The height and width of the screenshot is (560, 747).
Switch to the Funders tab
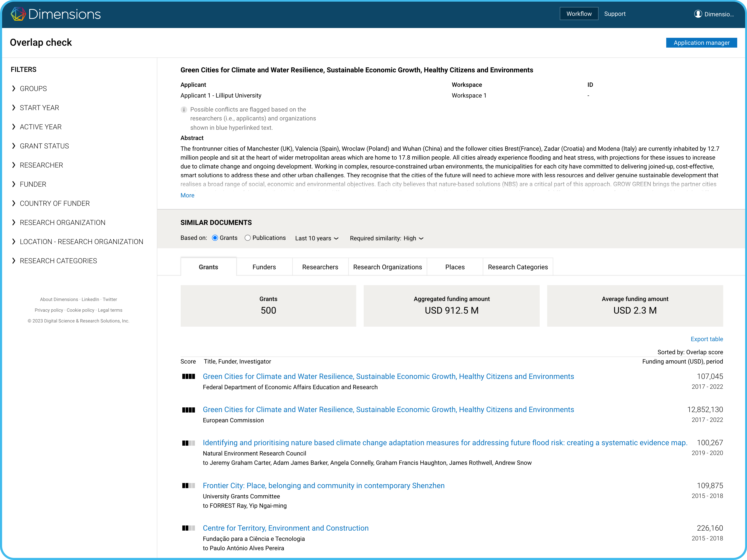coord(264,267)
